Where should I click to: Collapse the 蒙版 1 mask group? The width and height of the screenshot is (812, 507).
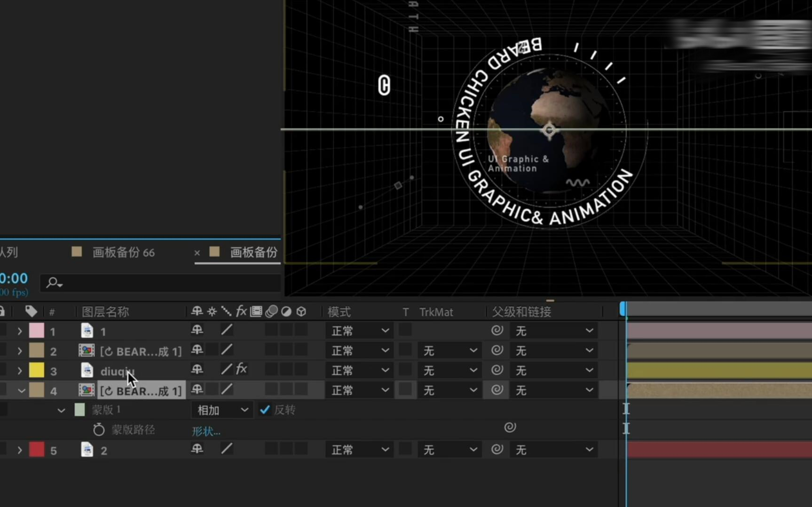(61, 410)
